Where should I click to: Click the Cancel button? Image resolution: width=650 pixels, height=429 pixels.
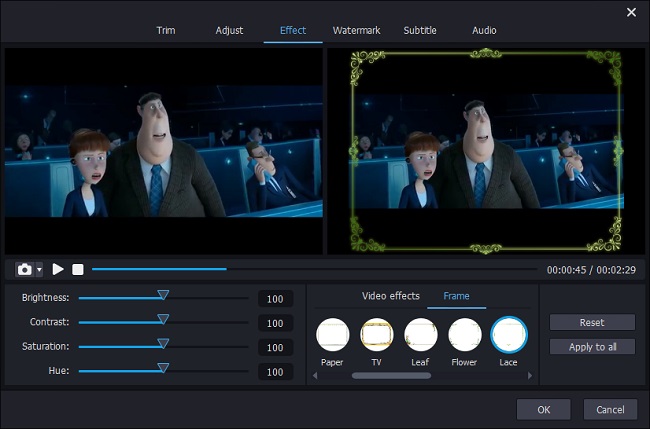(610, 410)
